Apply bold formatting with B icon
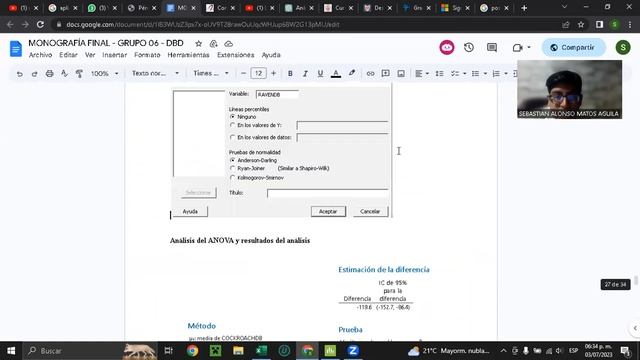 point(290,73)
